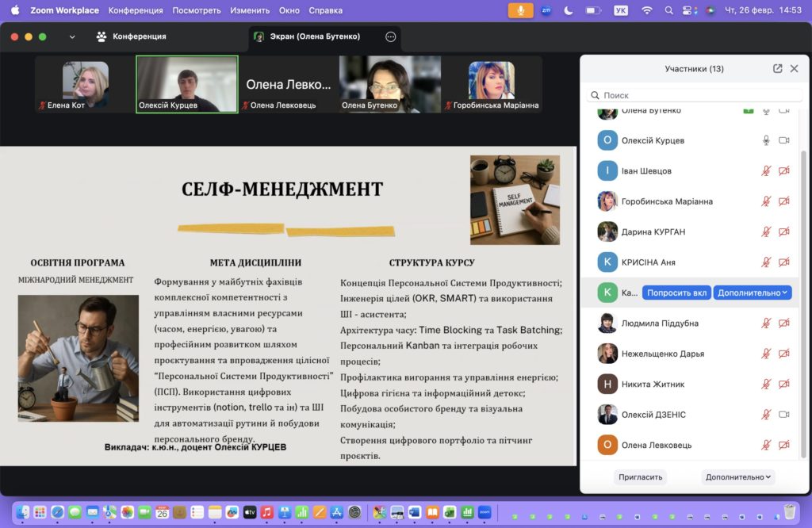Focus the Поиск participant search field
The height and width of the screenshot is (528, 812).
[x=694, y=95]
